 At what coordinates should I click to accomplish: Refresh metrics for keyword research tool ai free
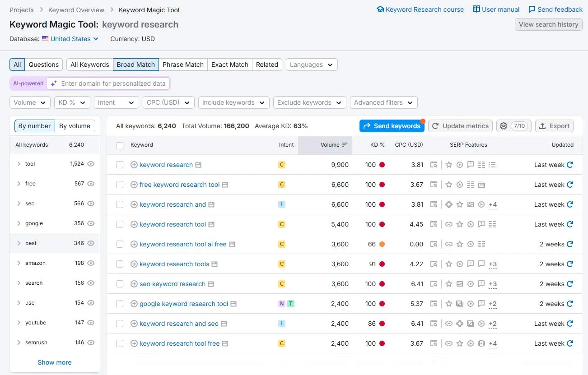(570, 244)
